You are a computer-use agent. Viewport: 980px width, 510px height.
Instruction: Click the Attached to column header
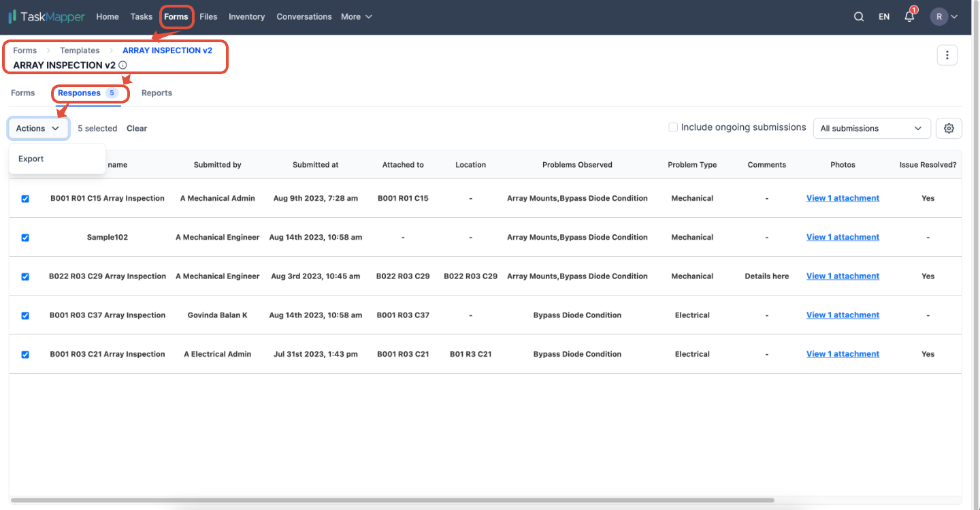pyautogui.click(x=403, y=165)
